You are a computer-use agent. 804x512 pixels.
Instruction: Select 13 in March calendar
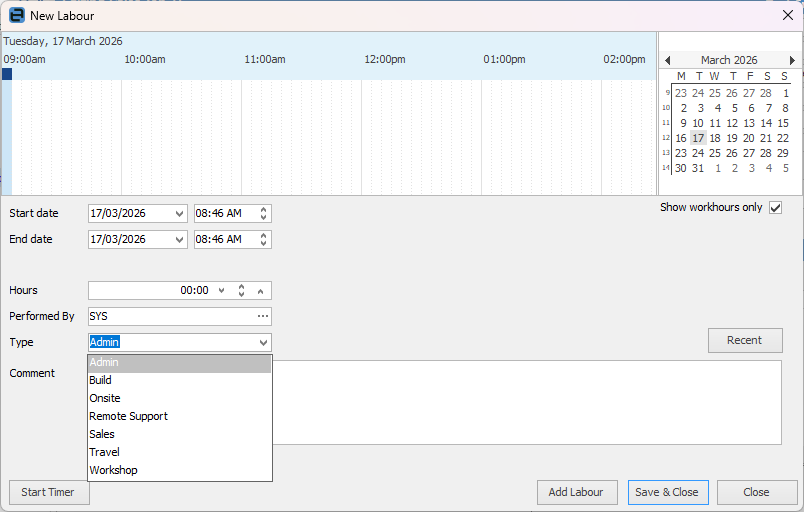[749, 124]
